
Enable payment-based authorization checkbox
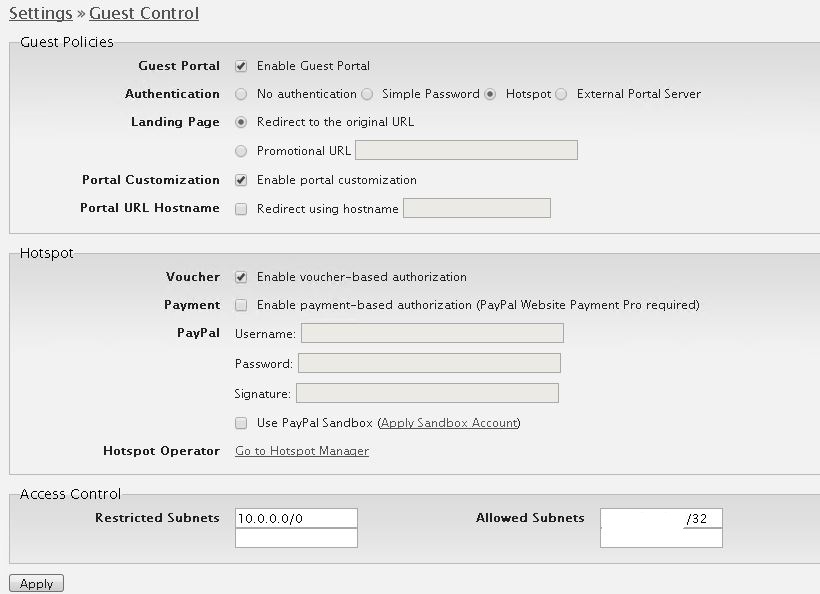click(x=241, y=305)
